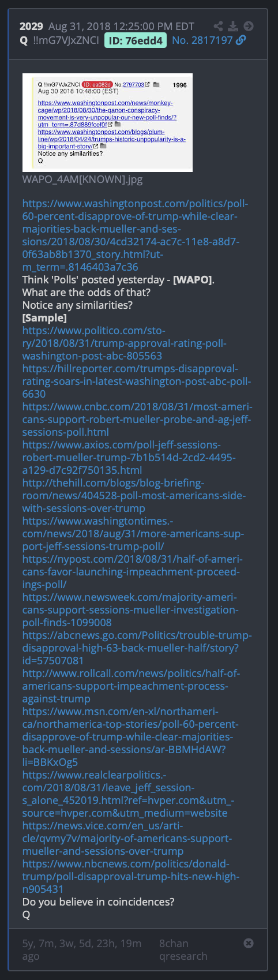Open the washingtonpost.com poll story link
Screen dimensions: 278x980
tap(136, 235)
